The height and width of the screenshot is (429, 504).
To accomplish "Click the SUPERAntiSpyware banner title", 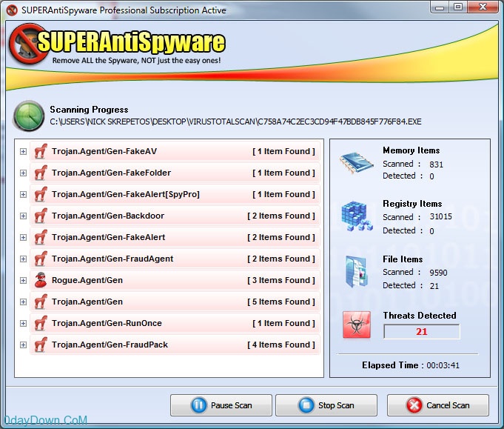I will 131,41.
